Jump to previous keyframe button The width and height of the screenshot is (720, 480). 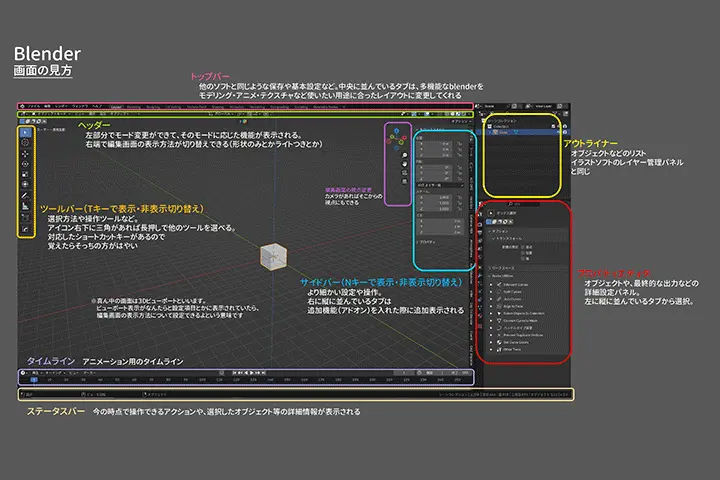click(240, 373)
